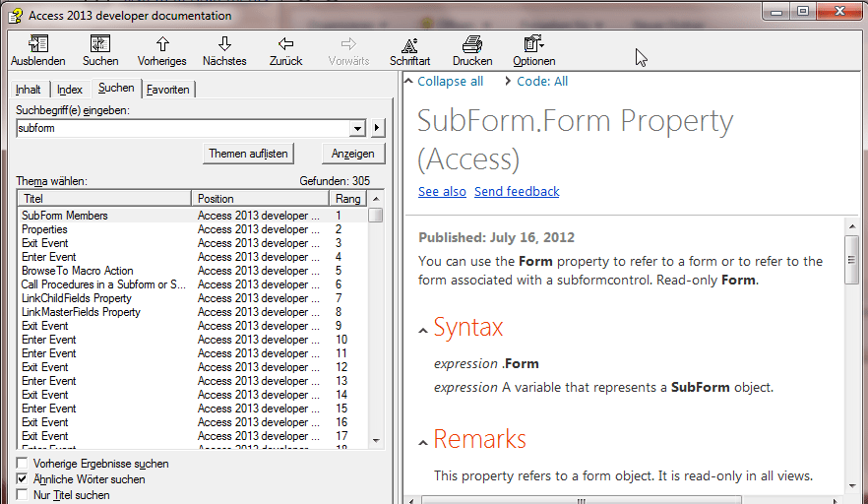Switch to the Inhalt tab
868x504 pixels.
pos(29,90)
